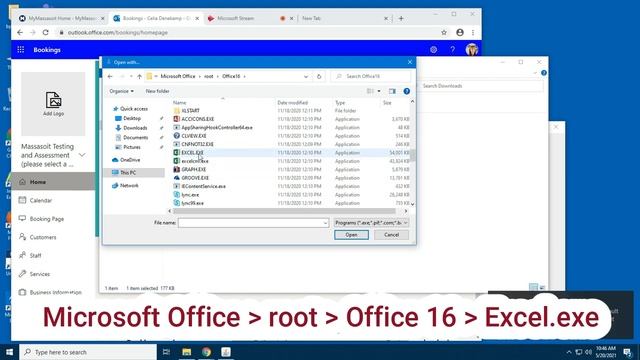
Task: Open File Explorer from the taskbar
Action: tap(187, 352)
